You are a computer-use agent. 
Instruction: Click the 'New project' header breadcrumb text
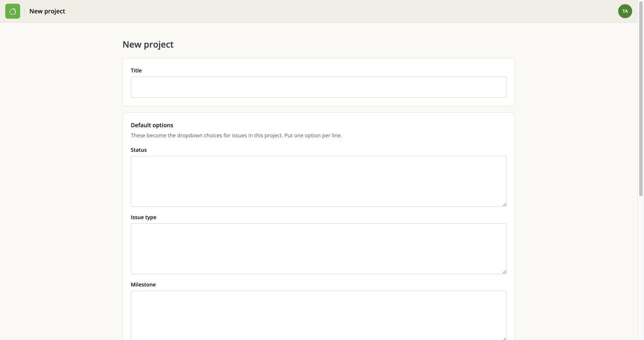click(x=47, y=11)
